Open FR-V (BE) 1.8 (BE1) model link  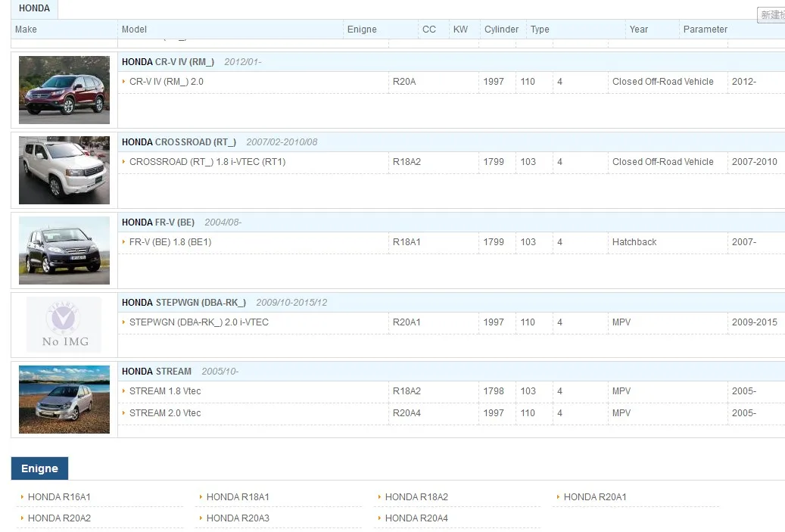coord(170,242)
